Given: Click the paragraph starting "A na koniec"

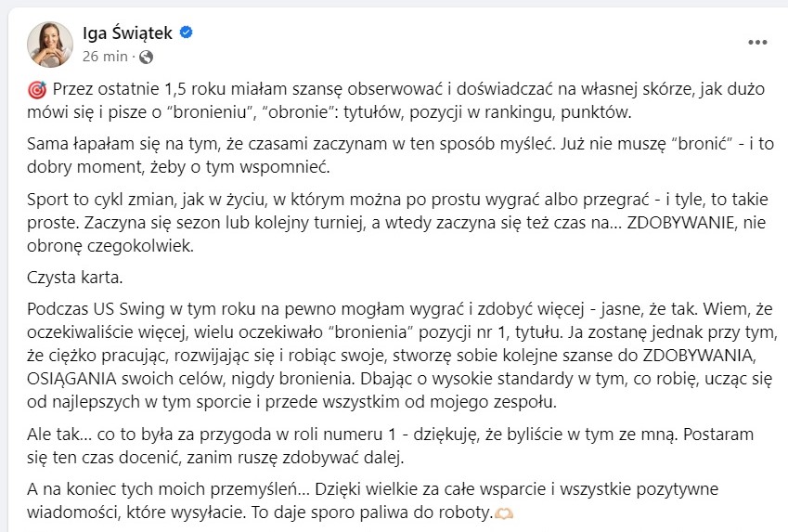Looking at the screenshot, I should coord(371,500).
